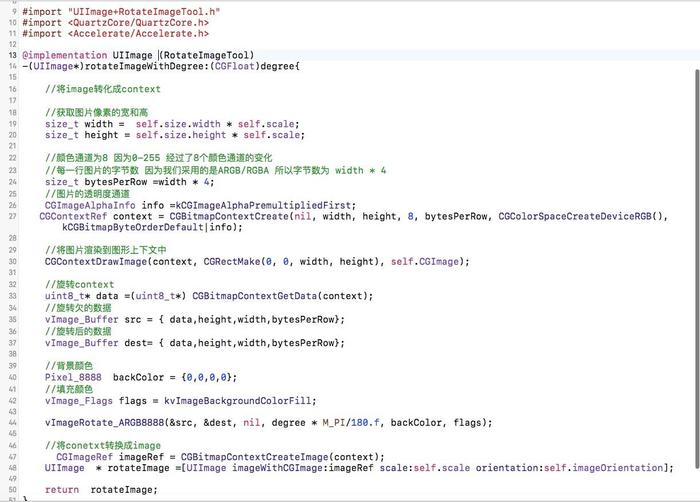Click the @implementation keyword
The width and height of the screenshot is (700, 502).
pos(65,55)
